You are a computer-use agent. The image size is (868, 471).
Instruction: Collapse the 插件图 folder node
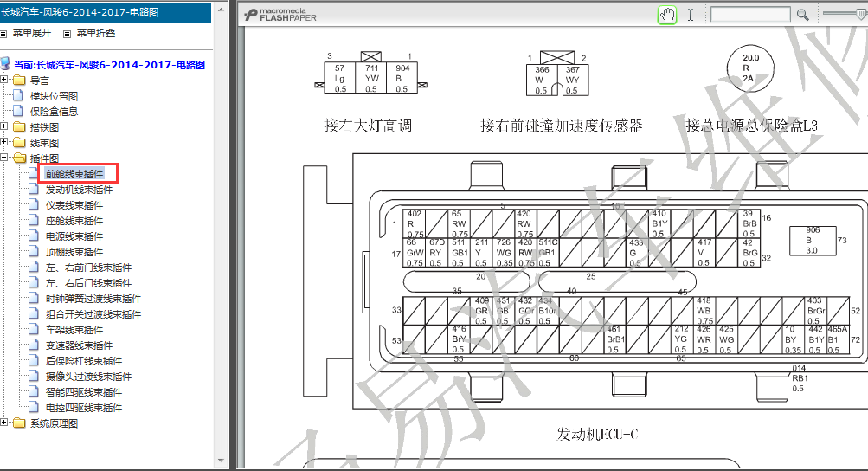(3, 158)
